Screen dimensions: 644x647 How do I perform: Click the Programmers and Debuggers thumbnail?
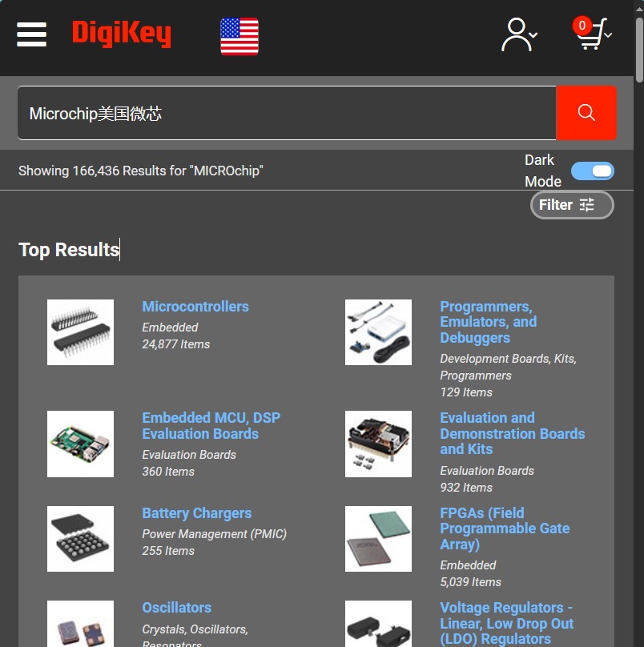379,332
